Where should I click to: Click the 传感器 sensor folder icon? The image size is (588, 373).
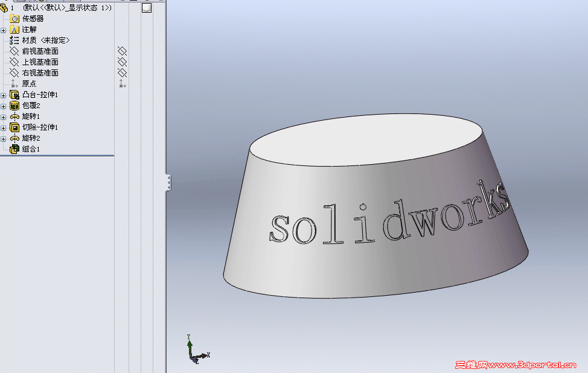point(14,19)
